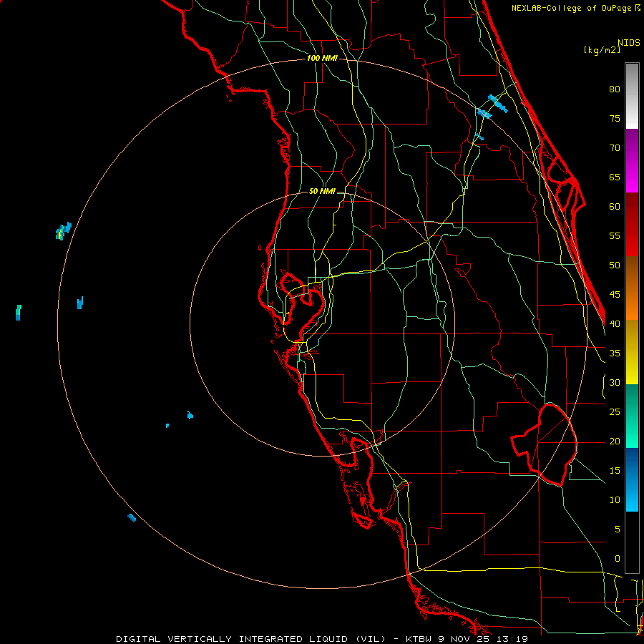Click the 75 value on the color scale
644x644 pixels.
(x=615, y=119)
